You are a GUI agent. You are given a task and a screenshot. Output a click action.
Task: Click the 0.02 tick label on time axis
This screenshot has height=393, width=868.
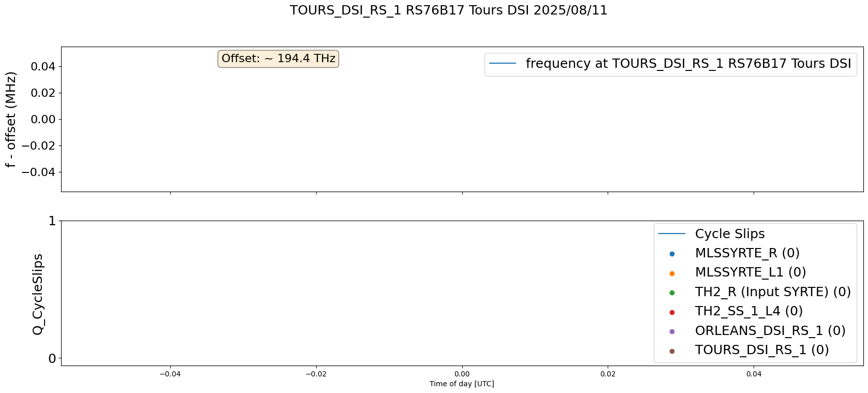point(608,374)
